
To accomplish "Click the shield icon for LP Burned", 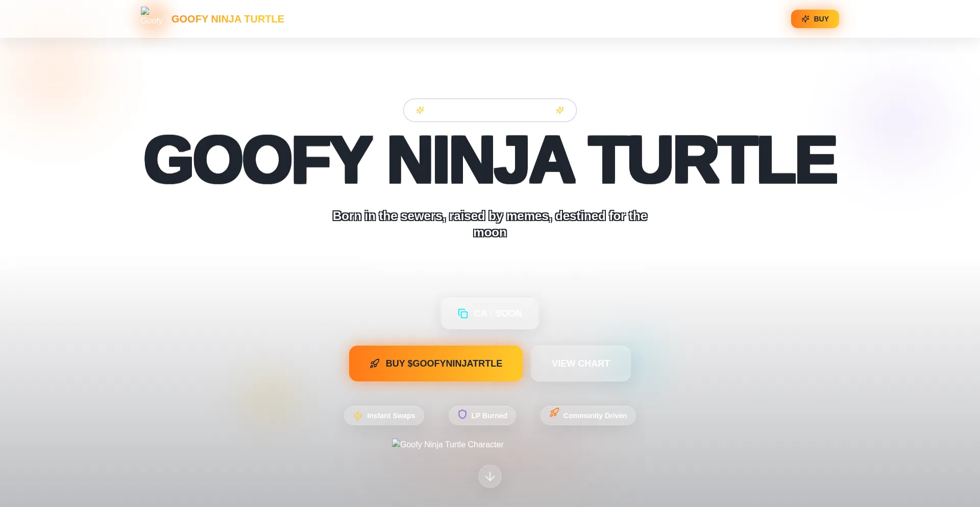I will click(462, 414).
